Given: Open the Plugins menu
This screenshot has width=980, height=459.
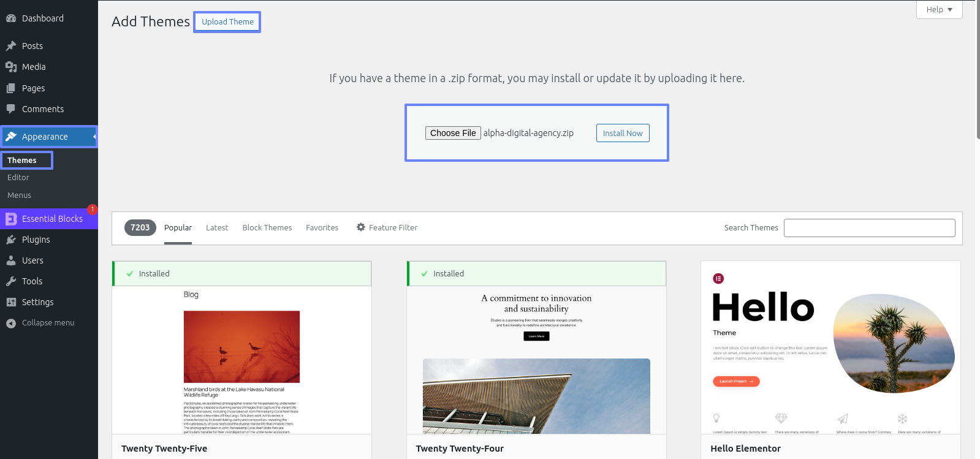Looking at the screenshot, I should click(x=49, y=240).
